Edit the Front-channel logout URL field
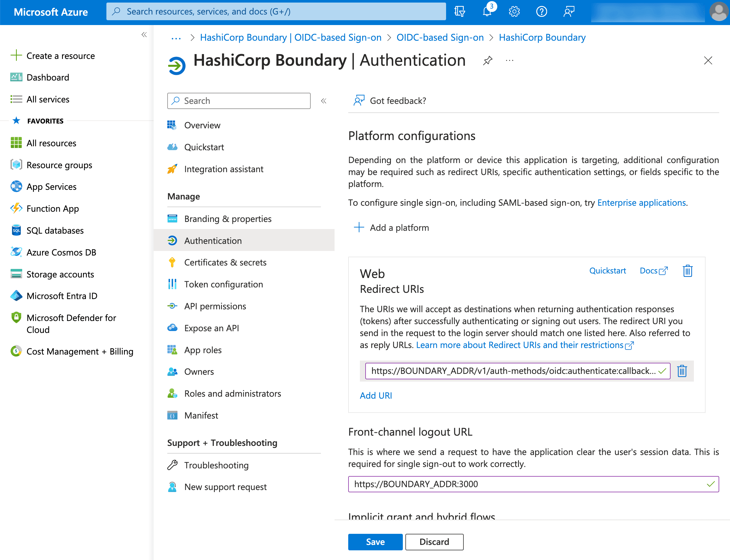Image resolution: width=730 pixels, height=560 pixels. tap(533, 484)
